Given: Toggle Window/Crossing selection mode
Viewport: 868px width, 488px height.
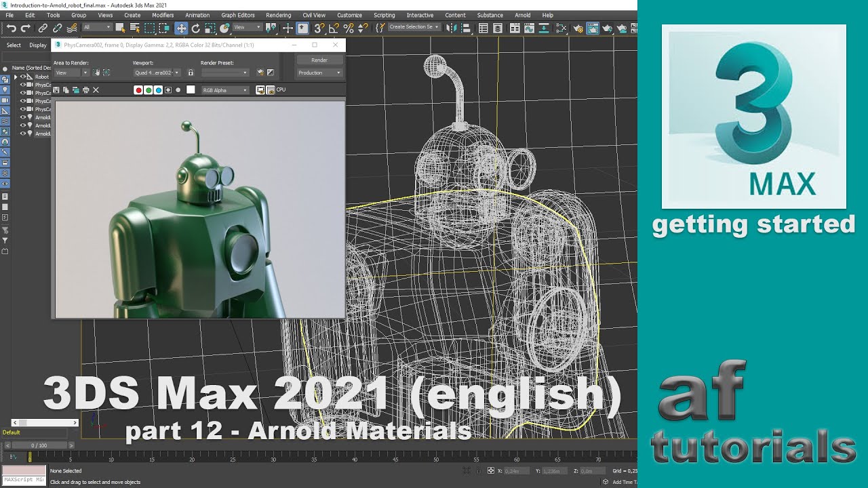Looking at the screenshot, I should click(164, 28).
